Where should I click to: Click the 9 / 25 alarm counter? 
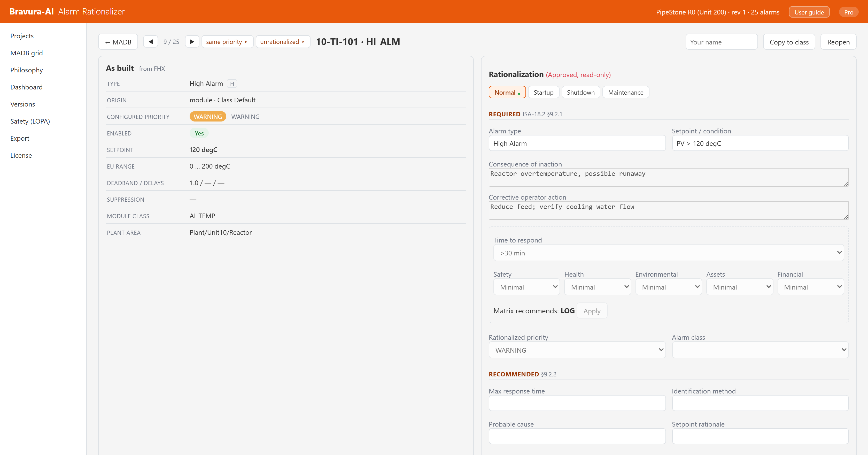tap(171, 42)
